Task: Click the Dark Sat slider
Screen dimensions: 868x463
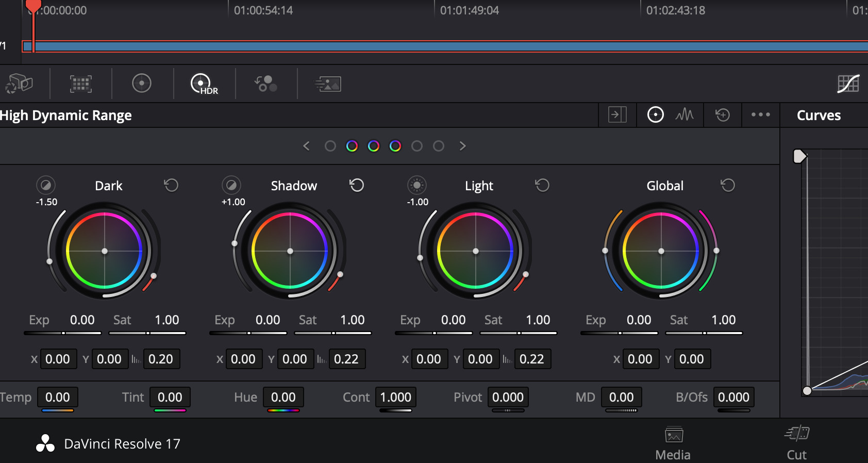Action: 147,333
